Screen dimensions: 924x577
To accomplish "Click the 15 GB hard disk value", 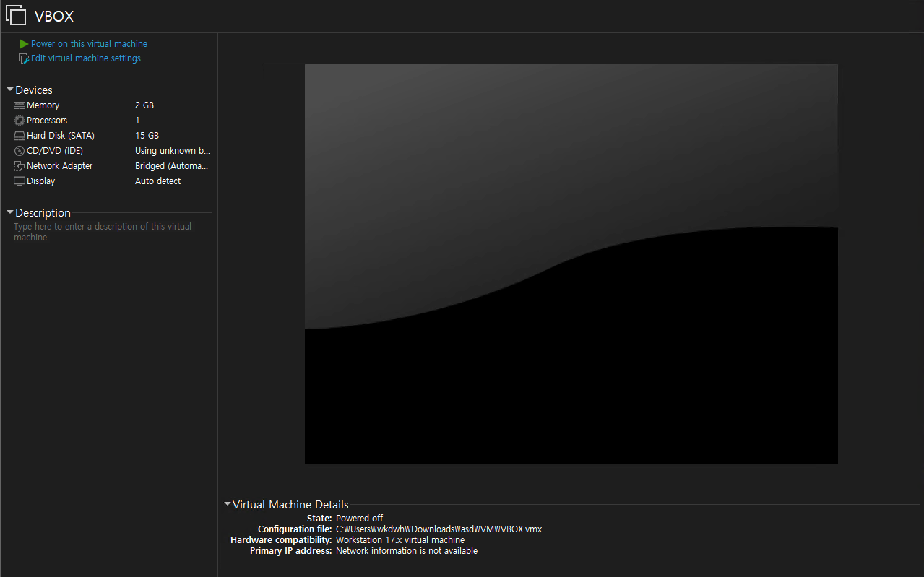I will point(147,136).
